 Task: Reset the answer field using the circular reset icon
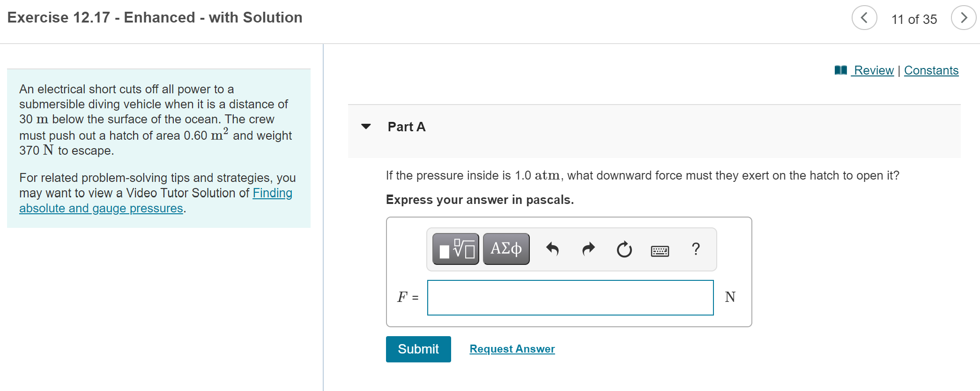click(x=624, y=249)
